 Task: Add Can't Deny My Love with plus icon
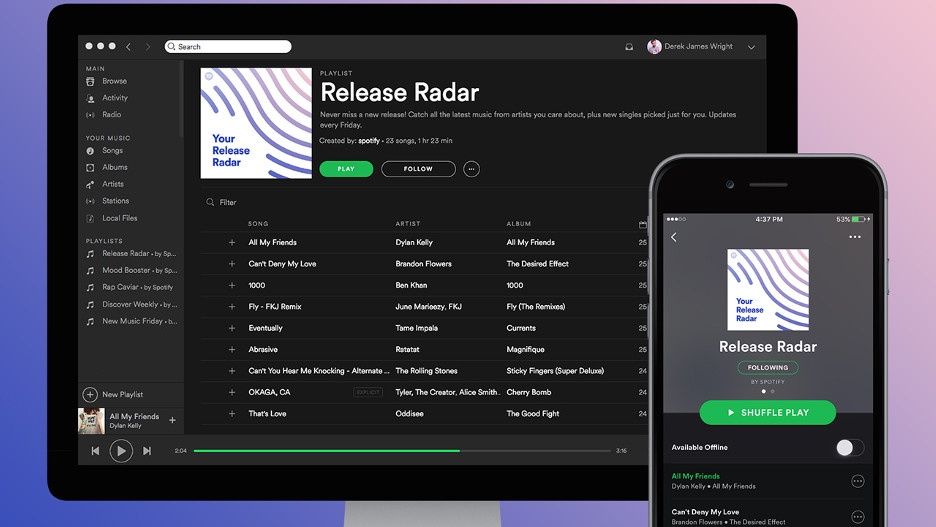[232, 264]
